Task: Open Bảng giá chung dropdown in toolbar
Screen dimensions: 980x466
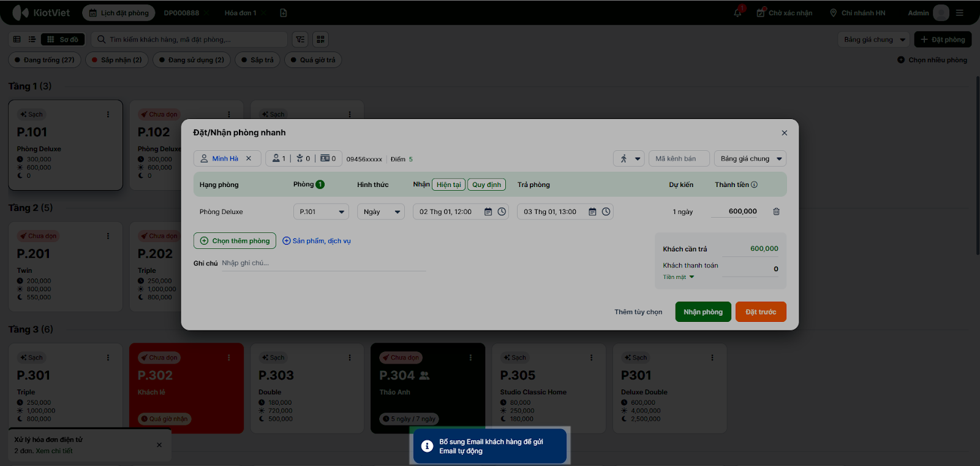Action: tap(874, 39)
